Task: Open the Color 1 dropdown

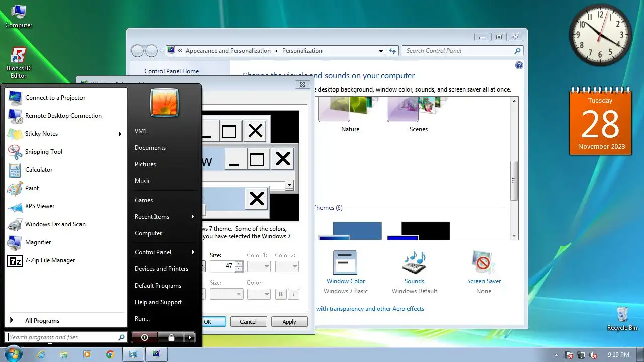Action: pyautogui.click(x=259, y=266)
